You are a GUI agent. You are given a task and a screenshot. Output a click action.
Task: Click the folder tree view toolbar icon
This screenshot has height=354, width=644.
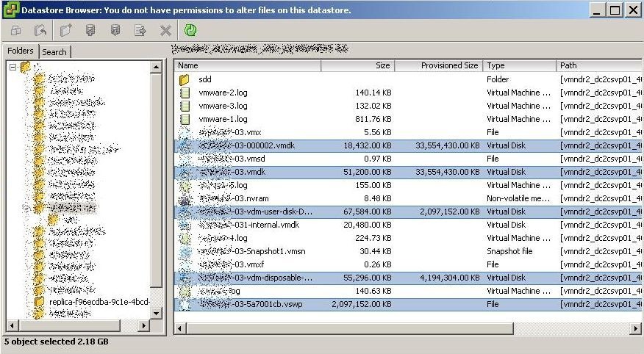click(16, 30)
